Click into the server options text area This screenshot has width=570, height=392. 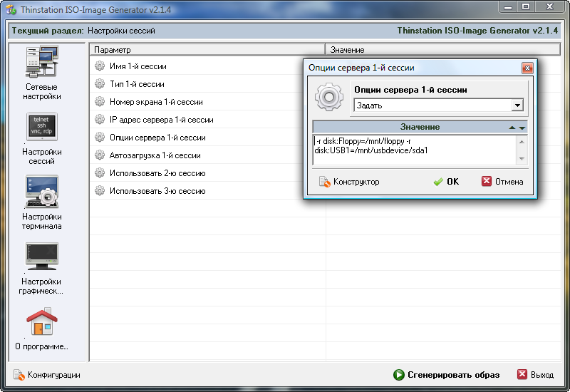click(415, 150)
